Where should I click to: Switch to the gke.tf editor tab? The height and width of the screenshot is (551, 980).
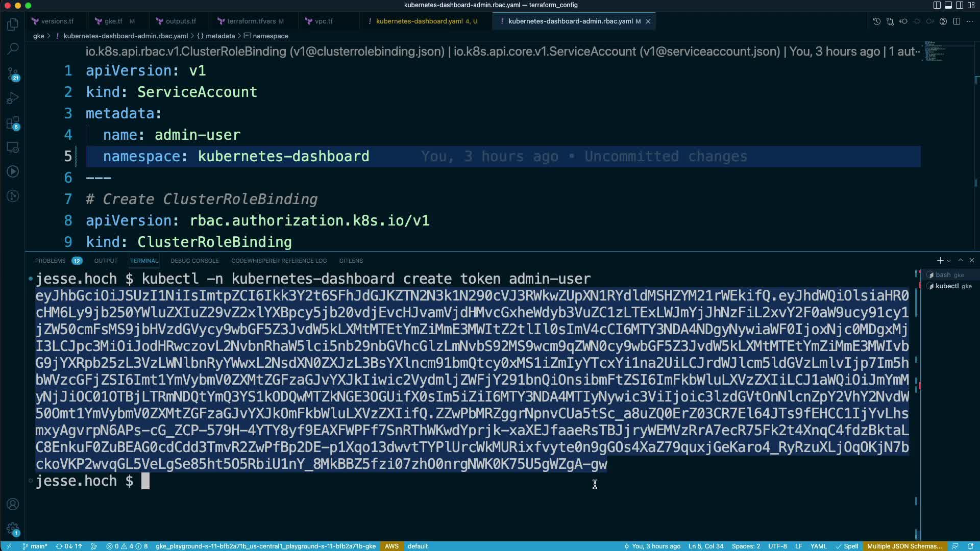113,21
